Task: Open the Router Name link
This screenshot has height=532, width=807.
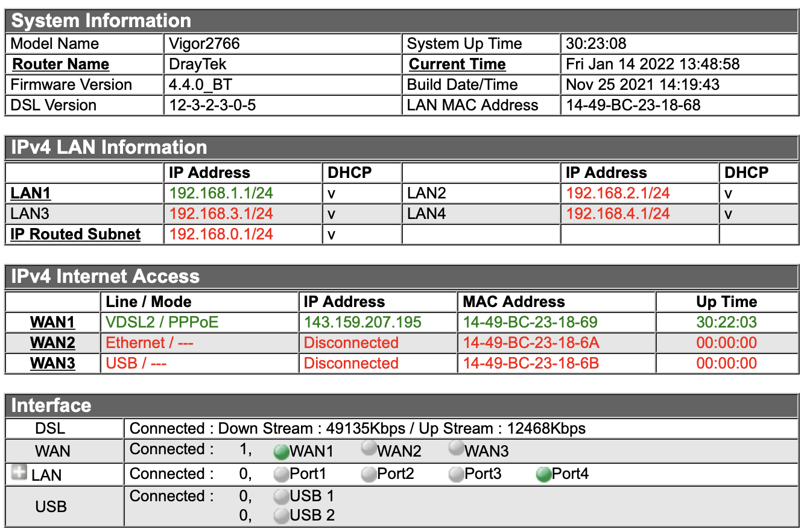Action: pyautogui.click(x=60, y=64)
